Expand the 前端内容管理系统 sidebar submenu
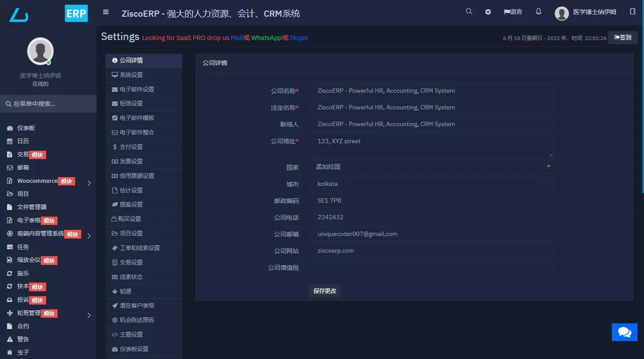Screen dimensions: 644x359 tap(89, 236)
